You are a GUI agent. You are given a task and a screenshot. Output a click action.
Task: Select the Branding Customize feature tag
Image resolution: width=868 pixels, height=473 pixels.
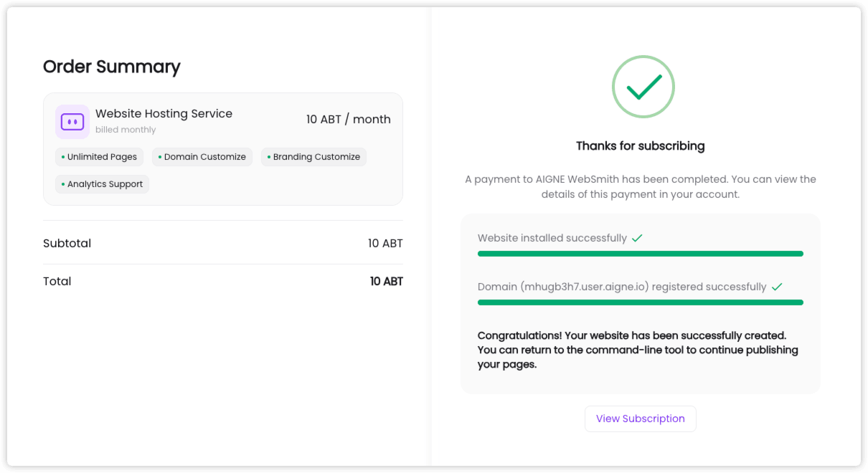click(313, 156)
